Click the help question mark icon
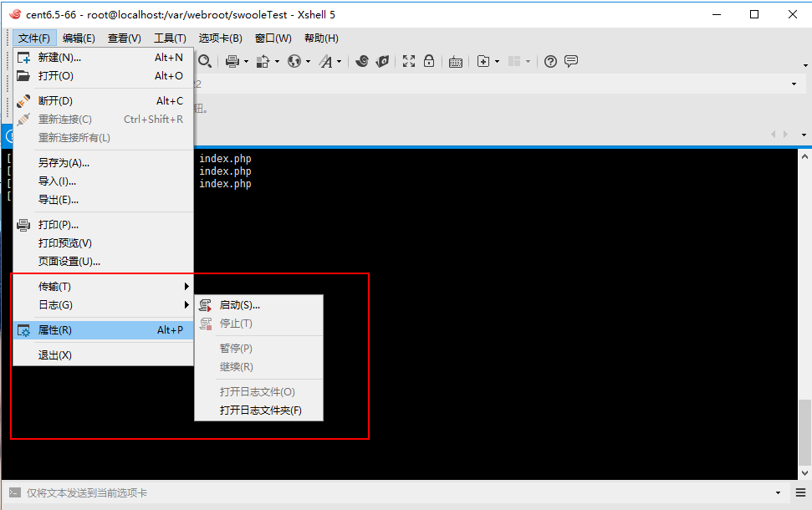The image size is (812, 510). [x=550, y=62]
